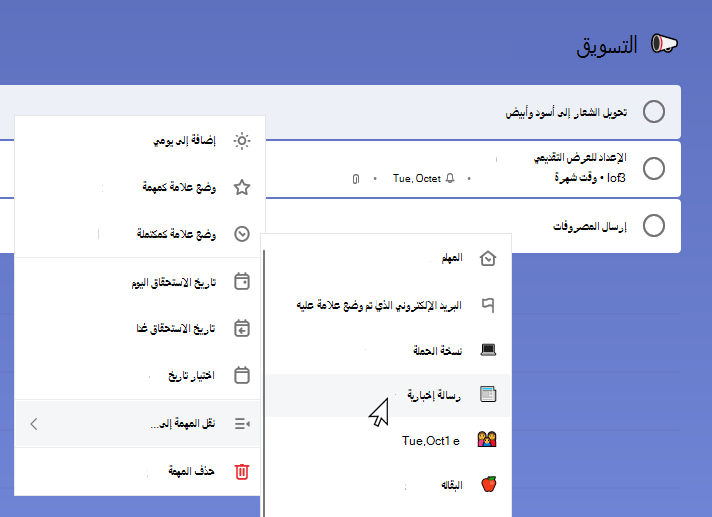The image size is (712, 517).
Task: Select وضع علامة كمكتملة menu entry
Action: pos(140,234)
